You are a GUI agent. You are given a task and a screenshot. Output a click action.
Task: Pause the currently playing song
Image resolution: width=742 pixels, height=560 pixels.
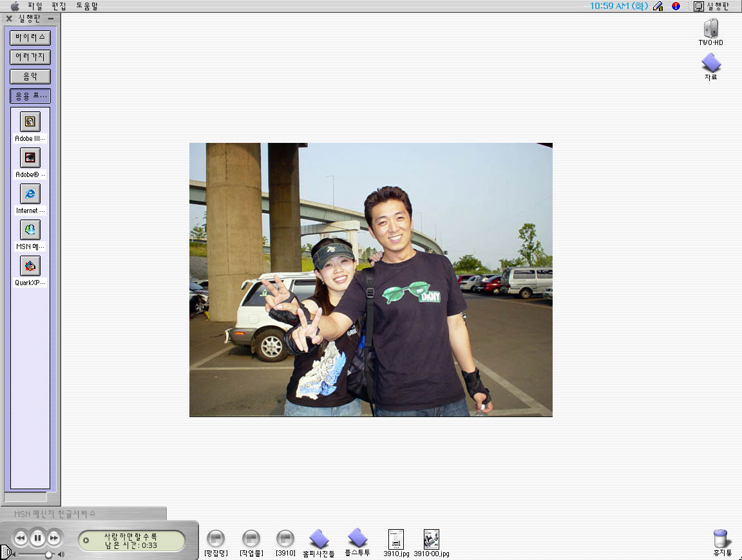coord(37,537)
